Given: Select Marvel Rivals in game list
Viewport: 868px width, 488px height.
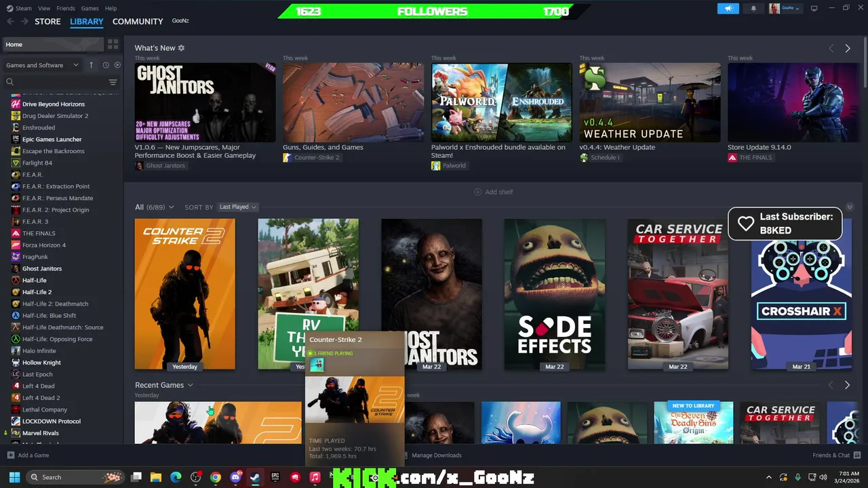Looking at the screenshot, I should click(41, 433).
